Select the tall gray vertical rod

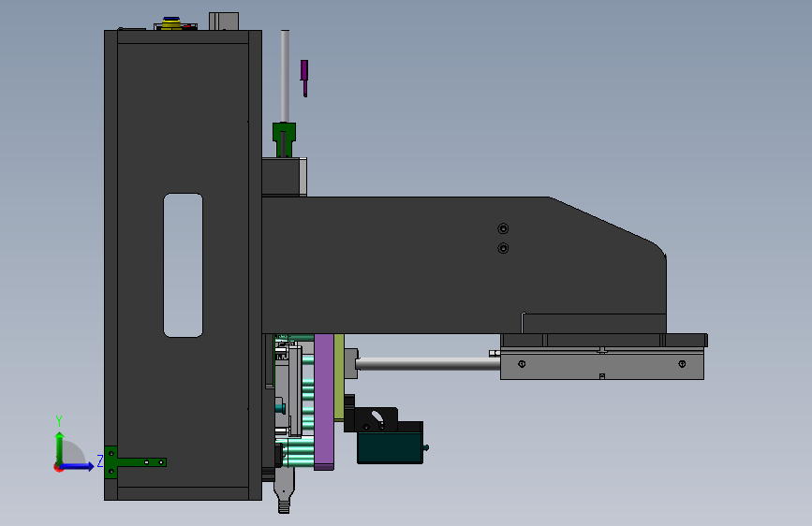(285, 76)
